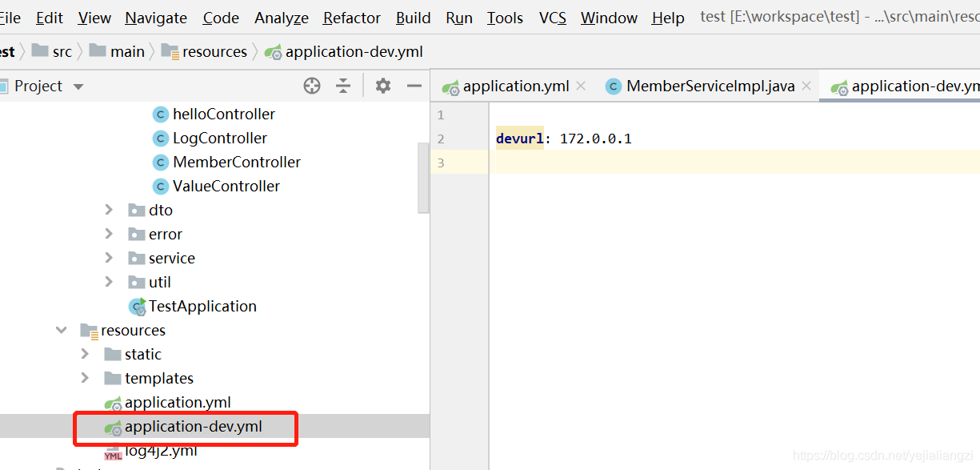Click the project tree vertical scrollbar
Image resolution: width=980 pixels, height=470 pixels.
click(x=423, y=178)
